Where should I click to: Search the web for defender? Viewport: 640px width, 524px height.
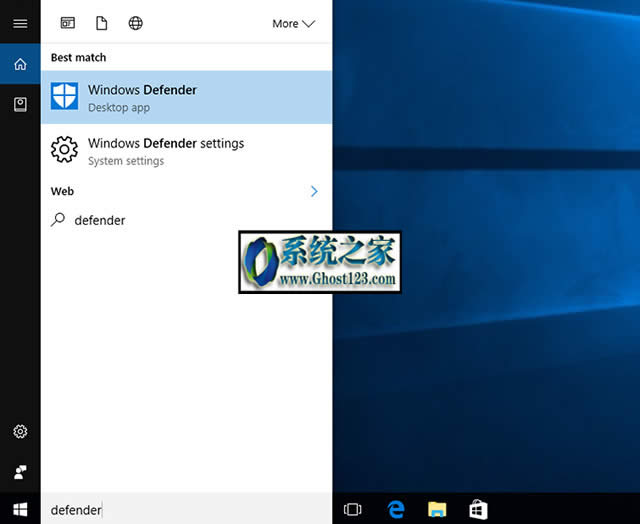[100, 220]
